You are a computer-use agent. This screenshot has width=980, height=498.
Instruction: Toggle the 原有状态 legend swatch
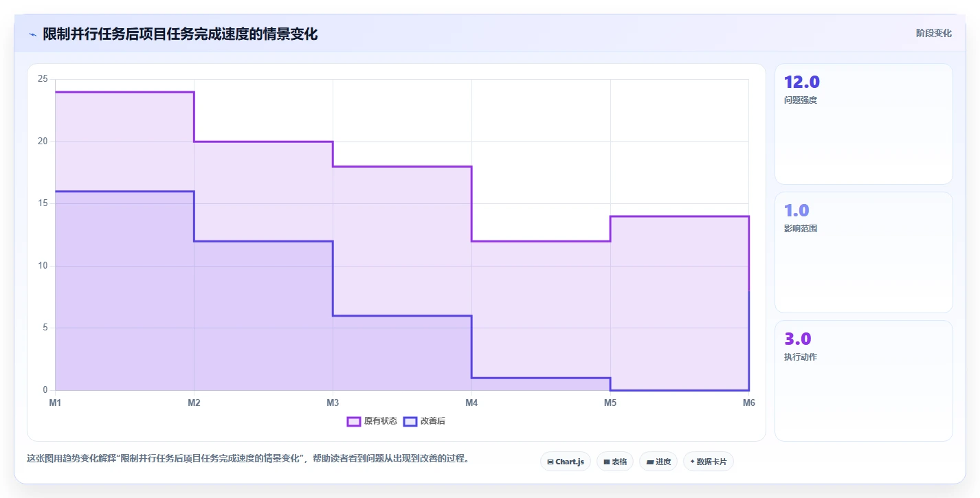click(x=354, y=421)
